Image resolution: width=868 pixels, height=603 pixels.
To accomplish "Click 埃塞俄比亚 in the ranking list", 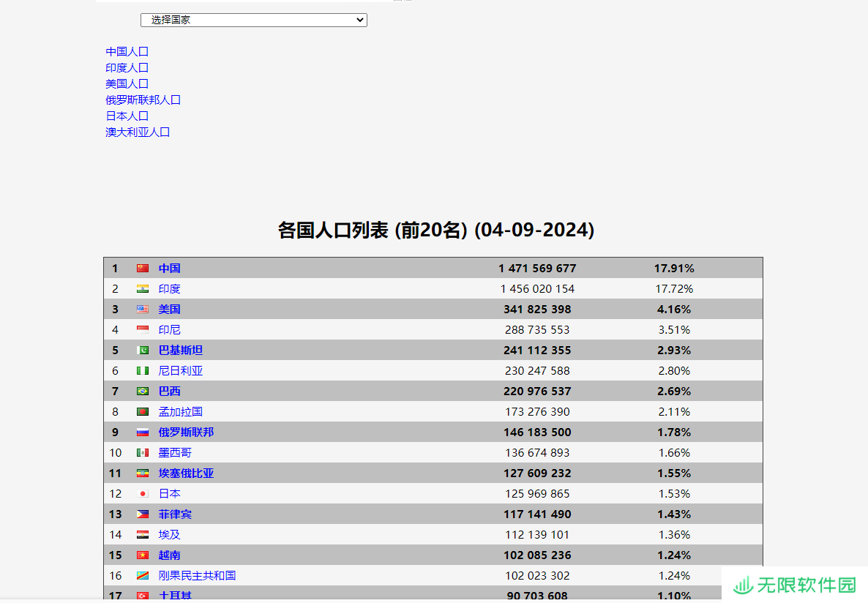I will (186, 473).
